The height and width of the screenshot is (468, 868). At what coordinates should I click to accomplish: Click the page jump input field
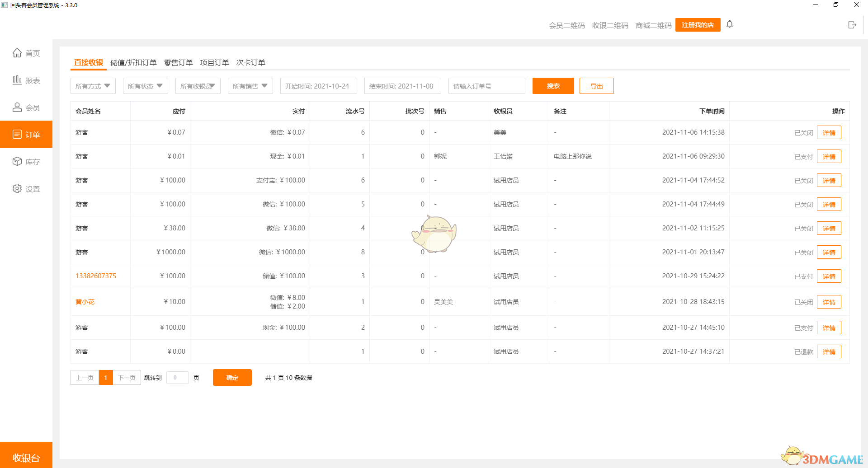tap(178, 377)
